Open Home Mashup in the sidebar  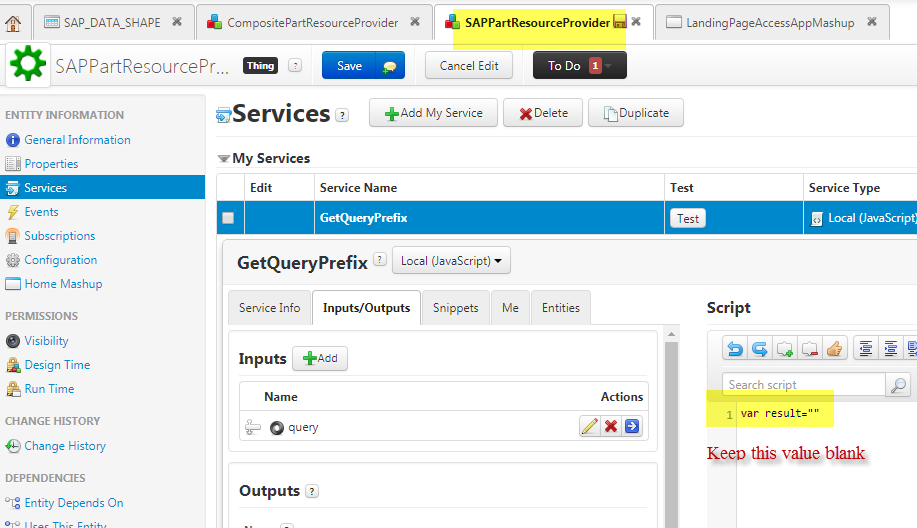[63, 284]
